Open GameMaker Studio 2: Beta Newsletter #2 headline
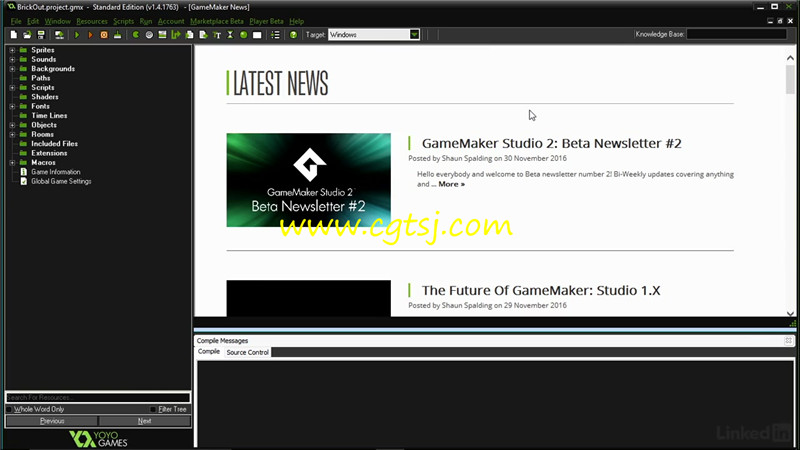This screenshot has height=450, width=800. [x=552, y=143]
